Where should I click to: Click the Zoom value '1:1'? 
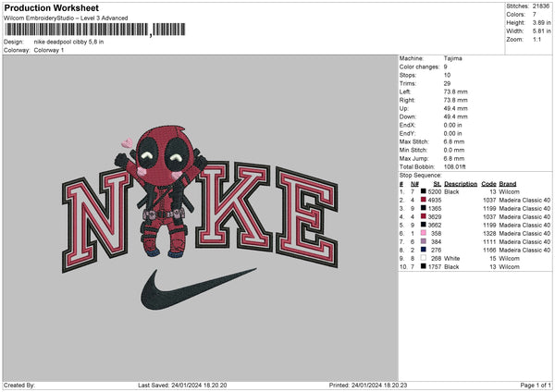coord(536,39)
